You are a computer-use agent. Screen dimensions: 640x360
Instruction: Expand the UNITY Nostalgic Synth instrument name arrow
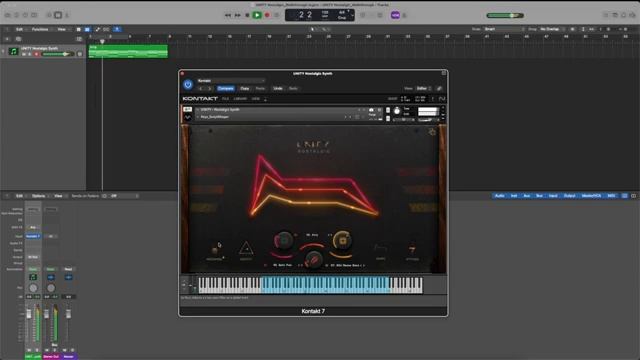click(x=198, y=110)
